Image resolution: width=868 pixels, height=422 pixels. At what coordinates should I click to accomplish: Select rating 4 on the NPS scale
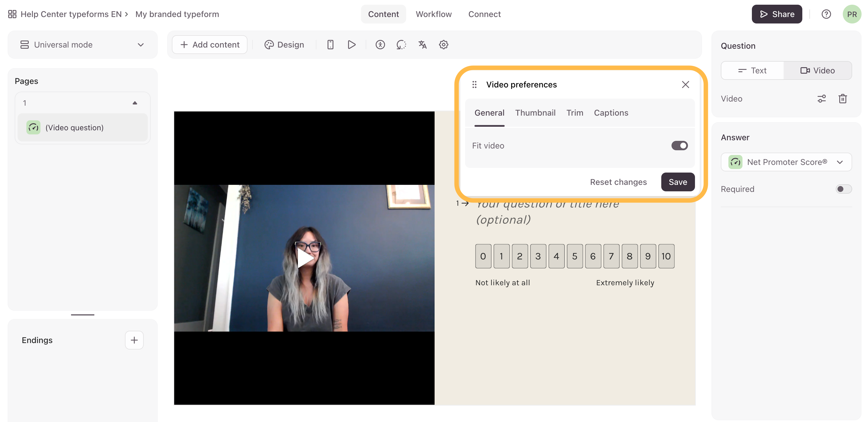click(556, 256)
